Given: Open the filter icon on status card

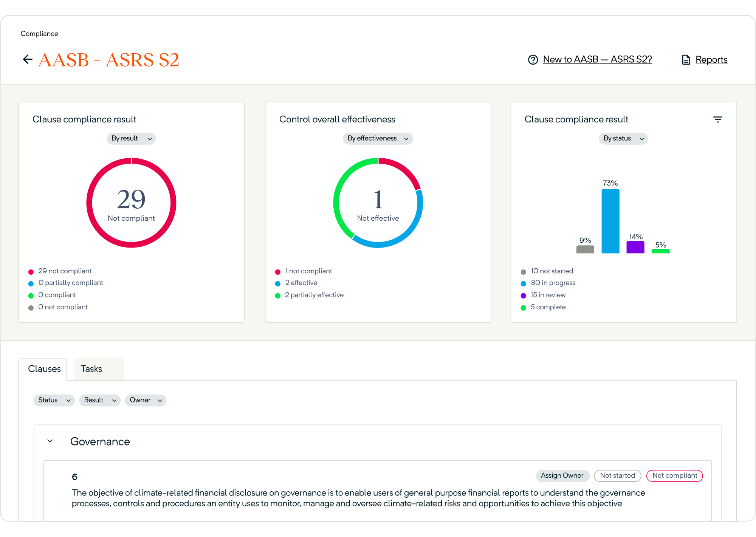Looking at the screenshot, I should 718,119.
